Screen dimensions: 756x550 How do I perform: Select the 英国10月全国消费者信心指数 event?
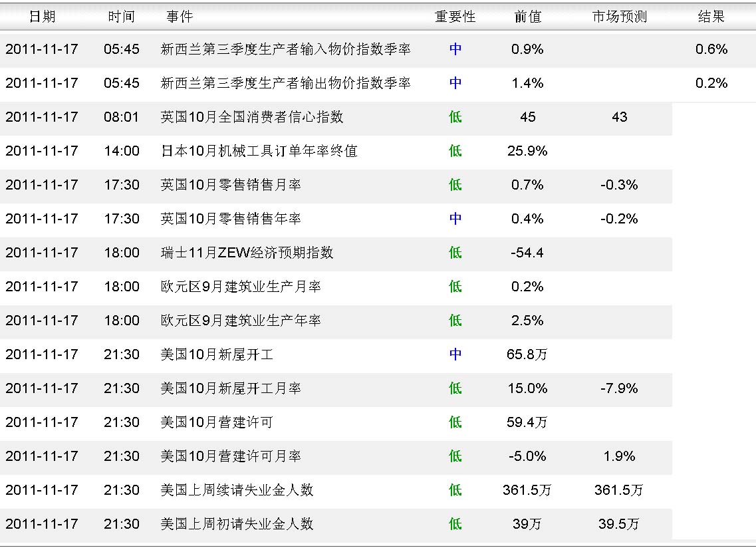coord(252,117)
